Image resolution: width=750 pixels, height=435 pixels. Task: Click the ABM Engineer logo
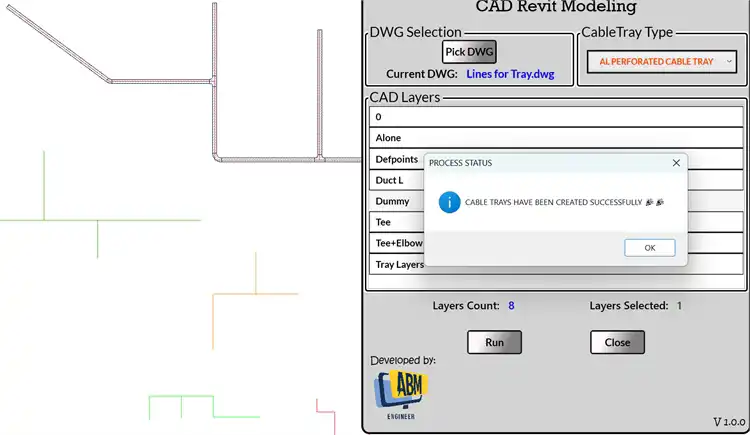coord(401,393)
